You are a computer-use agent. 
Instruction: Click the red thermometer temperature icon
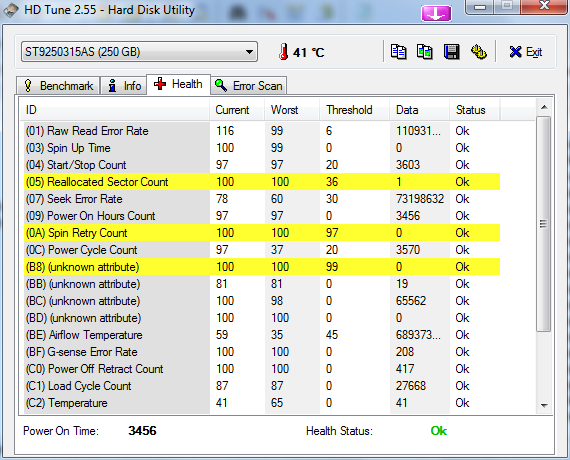coord(284,52)
